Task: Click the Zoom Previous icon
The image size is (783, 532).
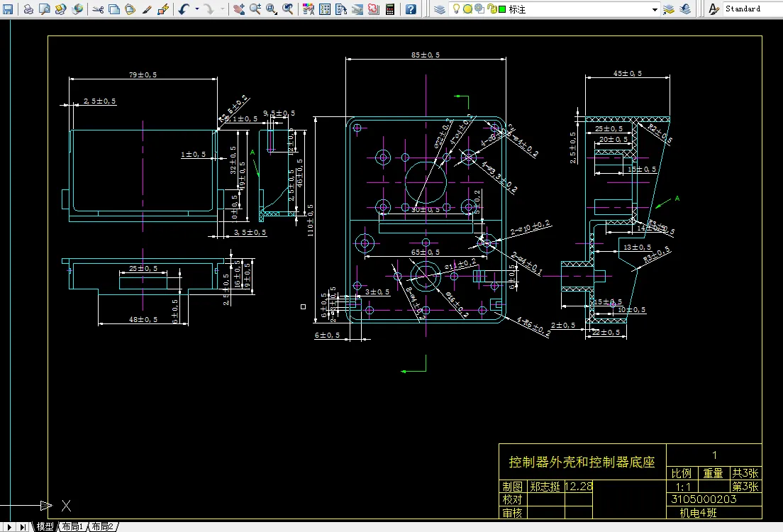Action: 288,9
